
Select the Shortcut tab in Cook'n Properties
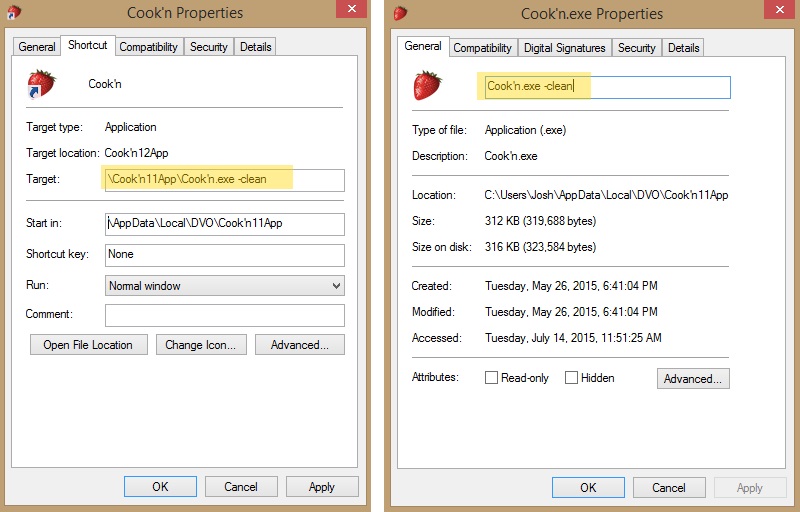(88, 45)
